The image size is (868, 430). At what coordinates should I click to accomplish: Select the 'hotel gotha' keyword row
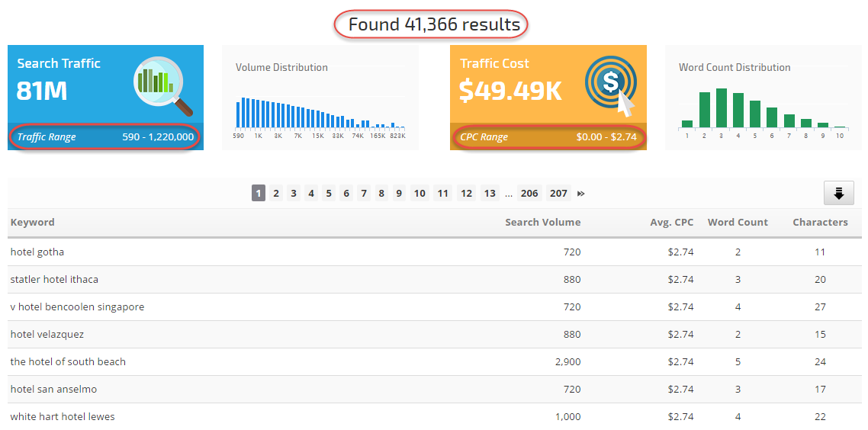point(37,252)
